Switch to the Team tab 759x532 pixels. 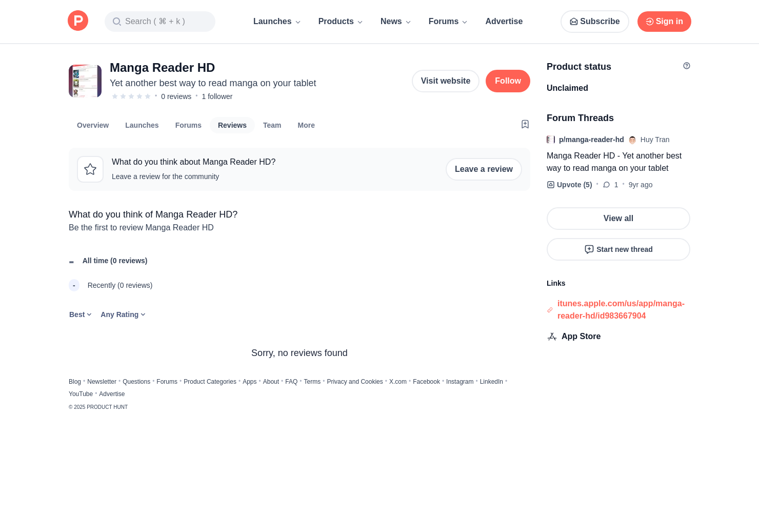272,125
